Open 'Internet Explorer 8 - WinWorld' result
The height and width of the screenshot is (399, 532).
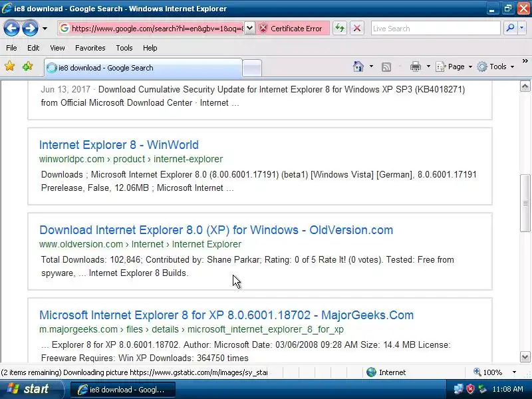[119, 145]
